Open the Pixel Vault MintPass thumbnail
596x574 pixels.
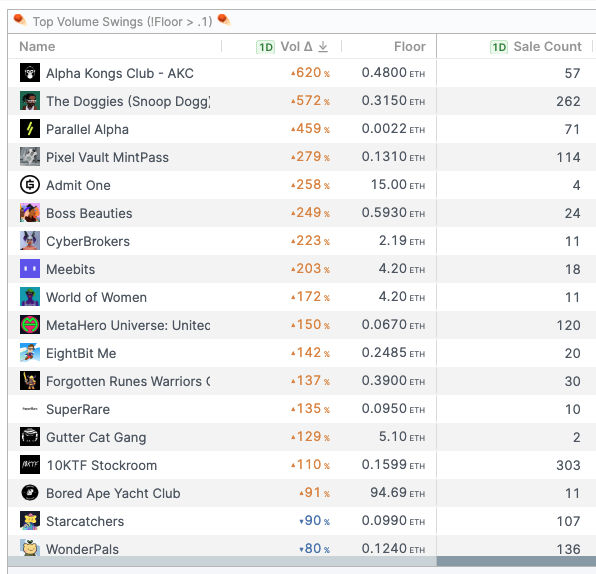point(30,157)
